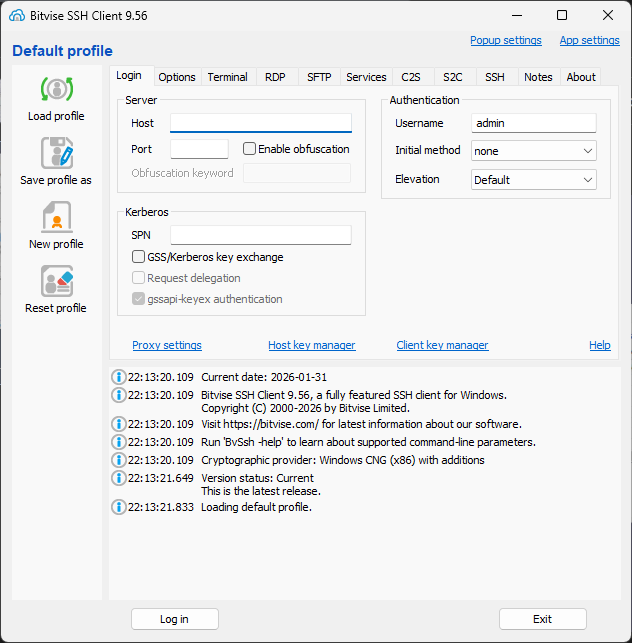This screenshot has height=643, width=632.
Task: Select the Services tab
Action: point(366,77)
